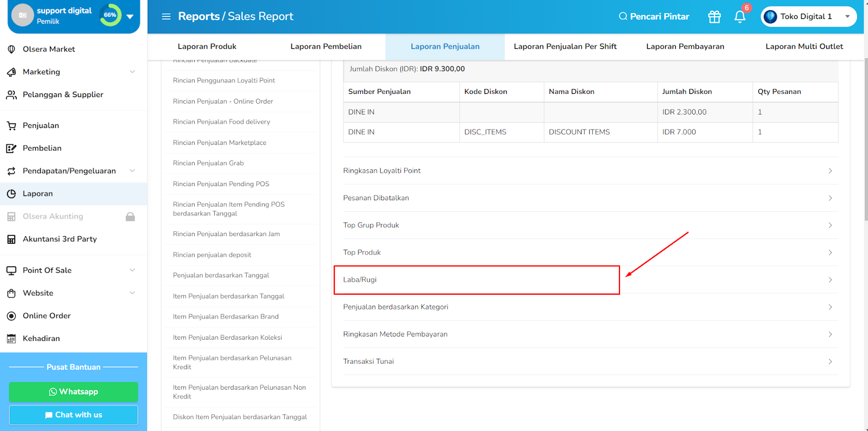Expand Ringkasan Loyalti Point section
Image resolution: width=868 pixels, height=431 pixels.
coord(590,171)
